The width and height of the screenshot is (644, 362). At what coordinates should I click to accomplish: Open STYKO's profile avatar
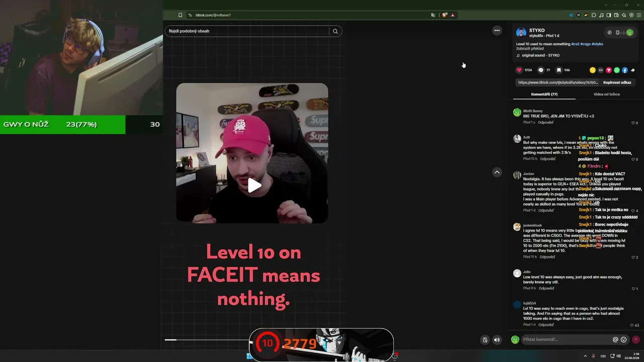pyautogui.click(x=521, y=33)
